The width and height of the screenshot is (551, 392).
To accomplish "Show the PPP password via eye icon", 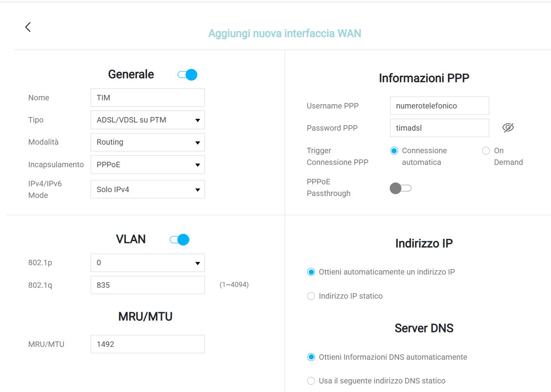I will [x=508, y=128].
